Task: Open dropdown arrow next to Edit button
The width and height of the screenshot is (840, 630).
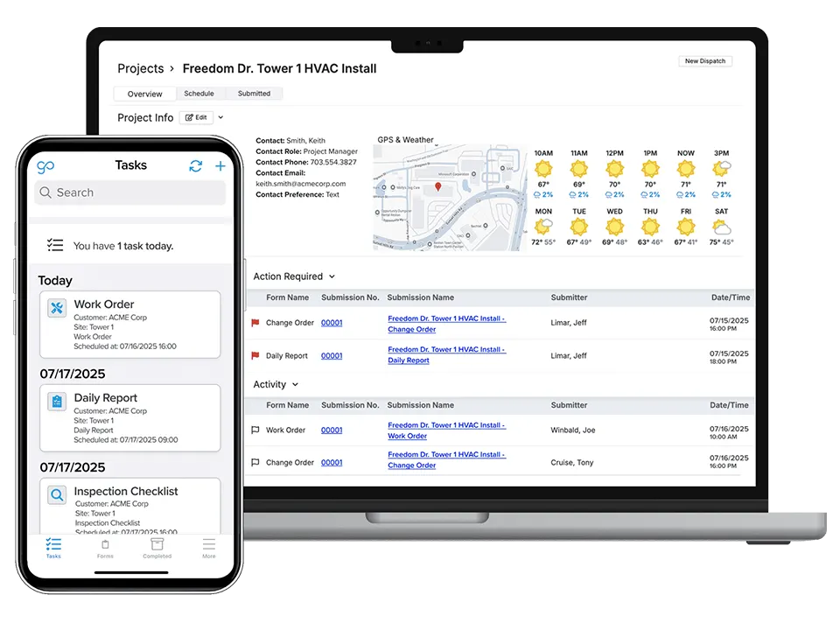Action: pos(220,117)
